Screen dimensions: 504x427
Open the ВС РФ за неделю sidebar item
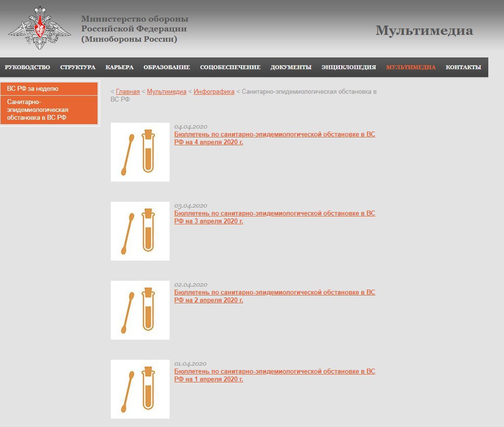point(49,88)
